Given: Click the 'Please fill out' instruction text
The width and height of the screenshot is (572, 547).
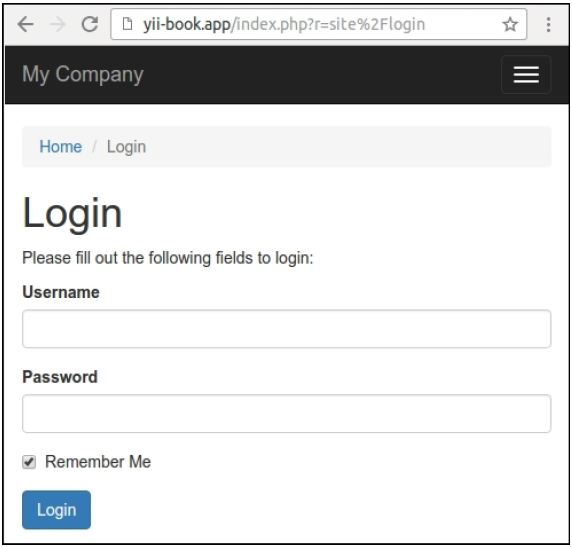Looking at the screenshot, I should [x=168, y=258].
